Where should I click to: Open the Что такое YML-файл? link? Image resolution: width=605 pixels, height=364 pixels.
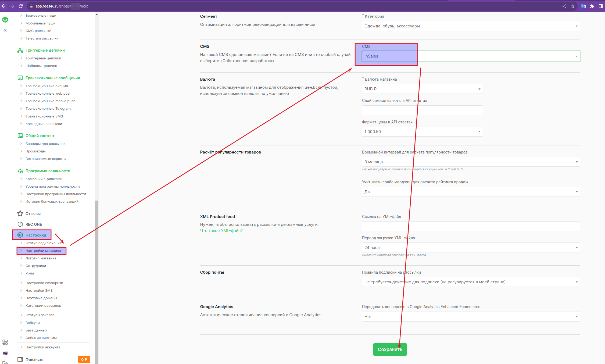pos(221,231)
